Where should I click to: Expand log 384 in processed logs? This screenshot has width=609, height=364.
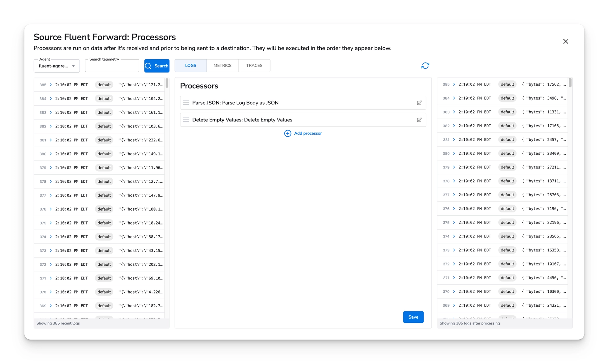(454, 98)
